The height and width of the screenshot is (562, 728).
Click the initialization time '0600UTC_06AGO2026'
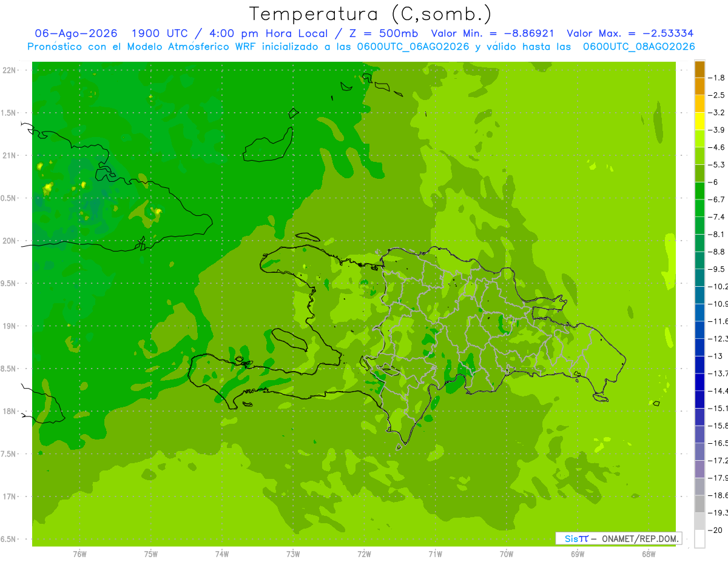pos(413,47)
